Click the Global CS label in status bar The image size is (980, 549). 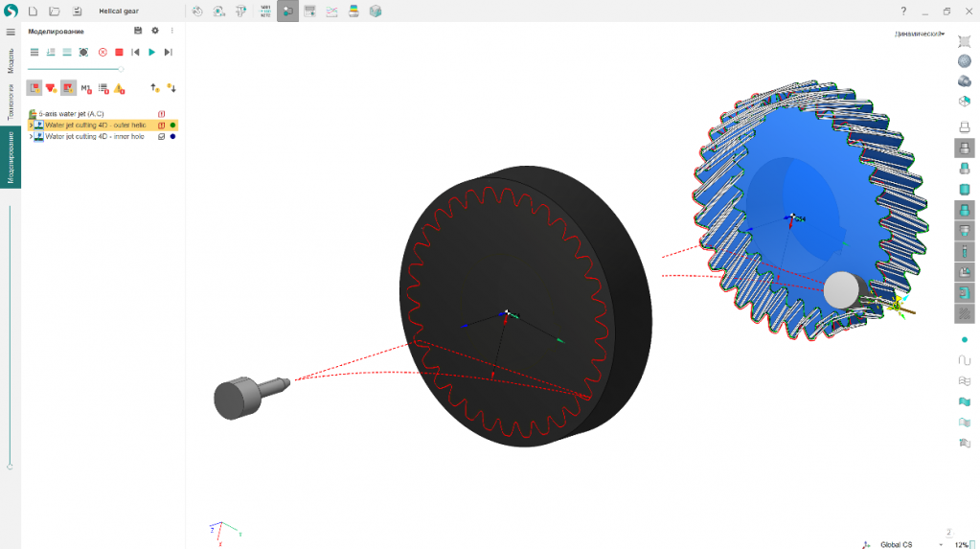(895, 543)
